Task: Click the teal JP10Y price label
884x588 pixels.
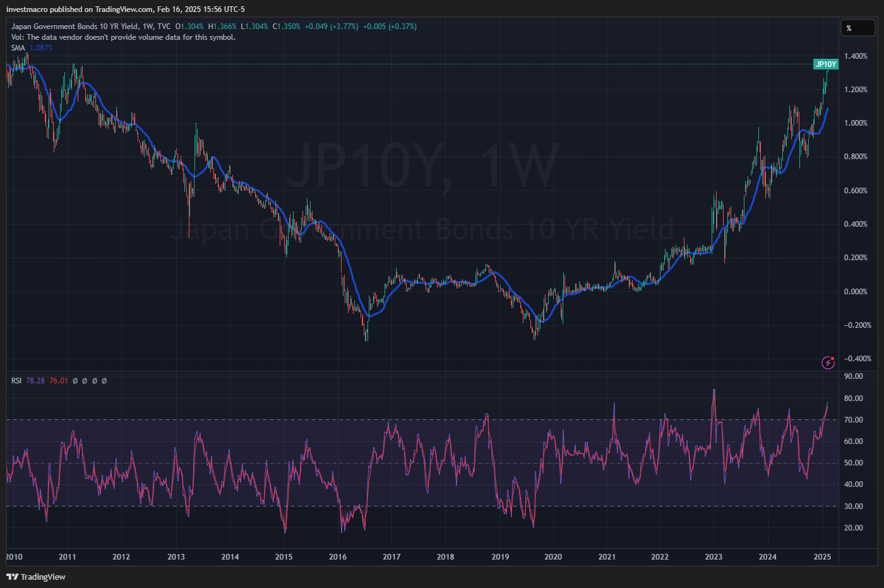Action: [x=825, y=64]
